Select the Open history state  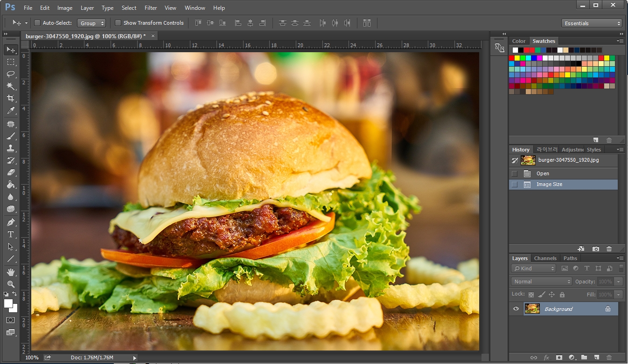point(563,173)
